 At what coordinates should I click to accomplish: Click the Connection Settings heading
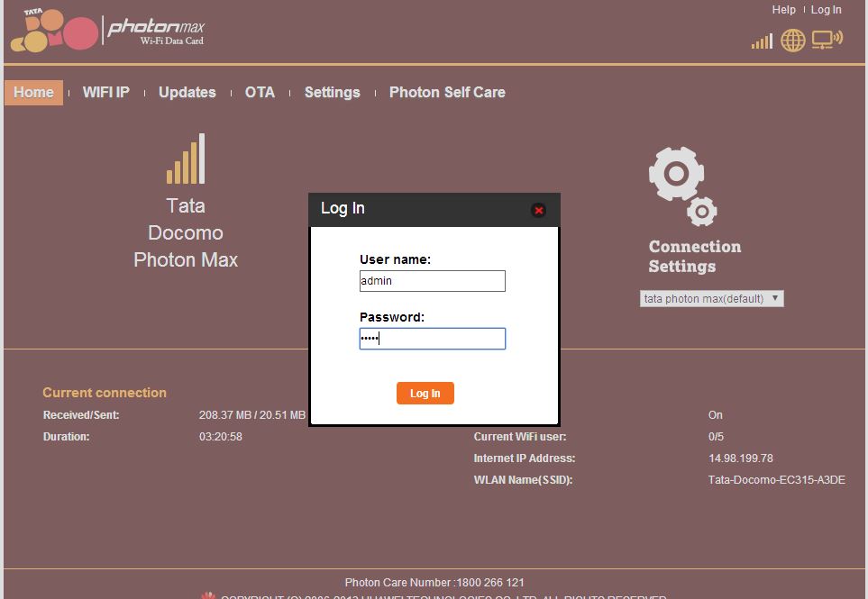pos(695,257)
